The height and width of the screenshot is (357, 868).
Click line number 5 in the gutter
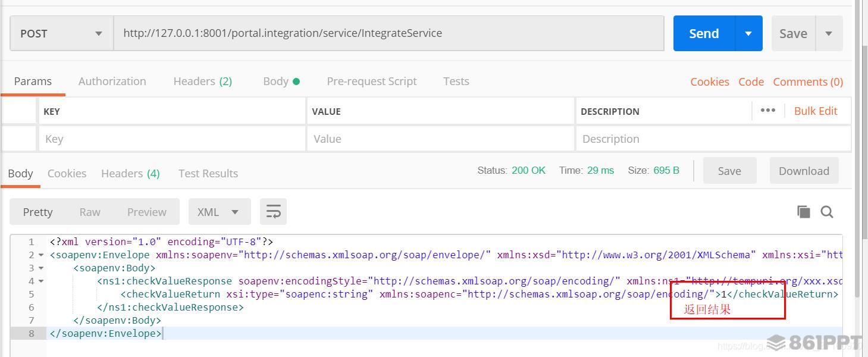tap(32, 295)
